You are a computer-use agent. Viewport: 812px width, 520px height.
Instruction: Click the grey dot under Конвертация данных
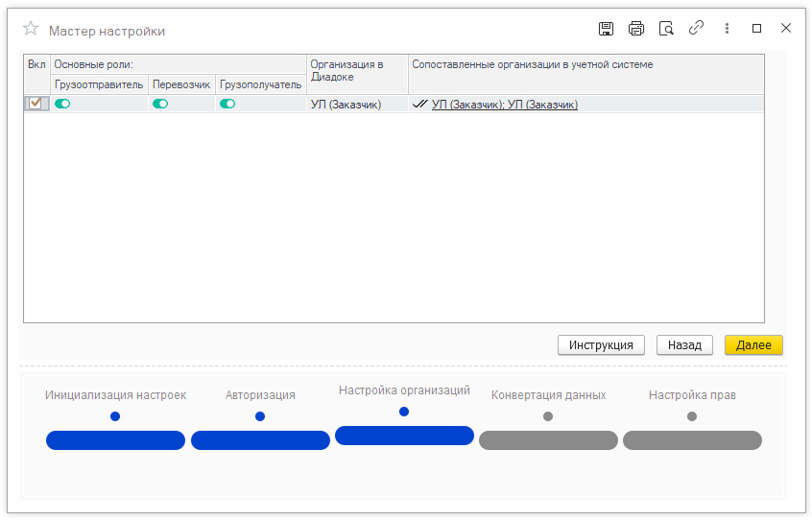tap(548, 416)
